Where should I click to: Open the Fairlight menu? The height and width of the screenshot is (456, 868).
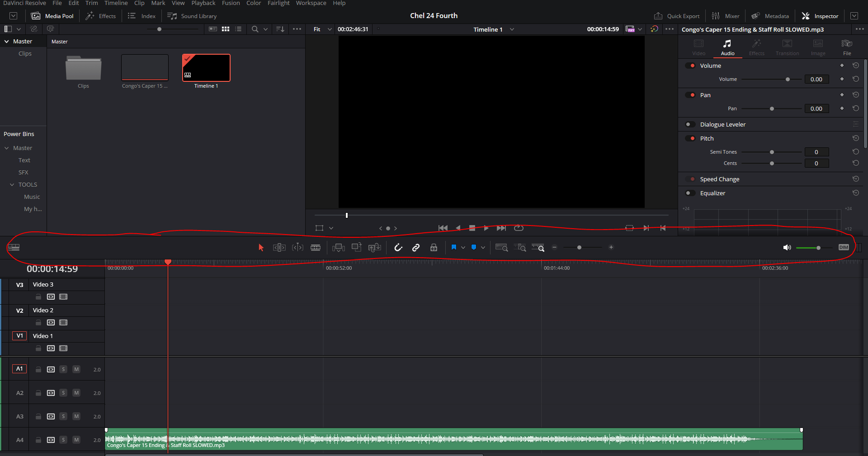[x=278, y=3]
